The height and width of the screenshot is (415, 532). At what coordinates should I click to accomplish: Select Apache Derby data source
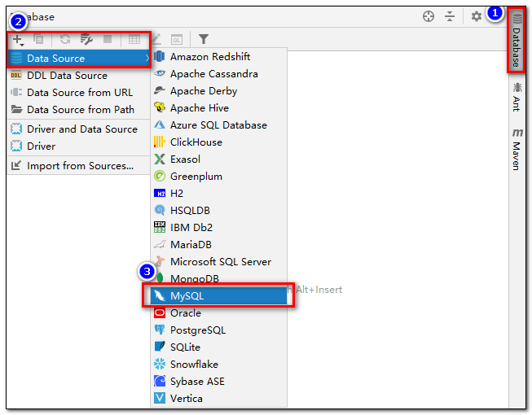219,91
